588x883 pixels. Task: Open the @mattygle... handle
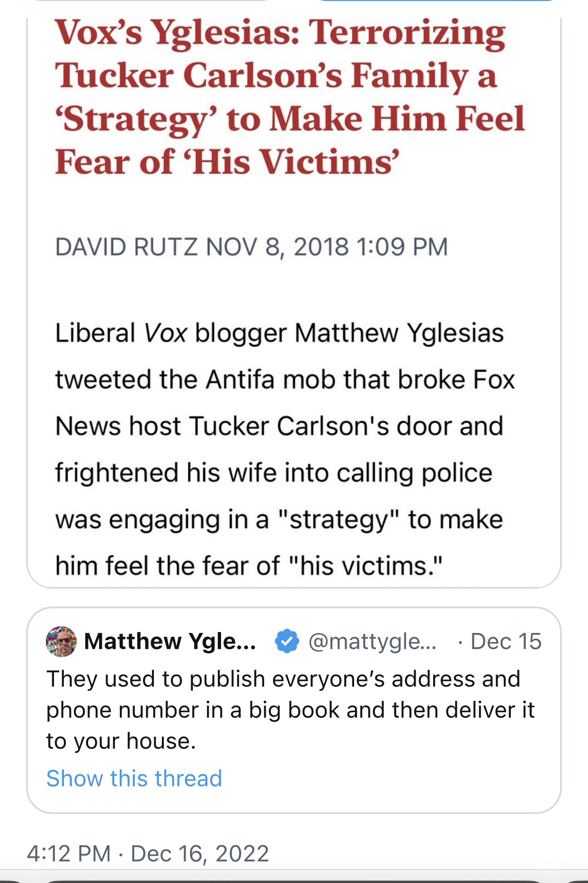click(x=373, y=642)
